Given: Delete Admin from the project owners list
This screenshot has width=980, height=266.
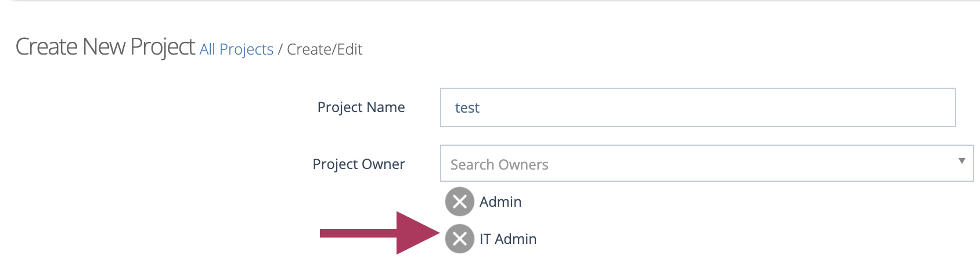Looking at the screenshot, I should tap(459, 202).
